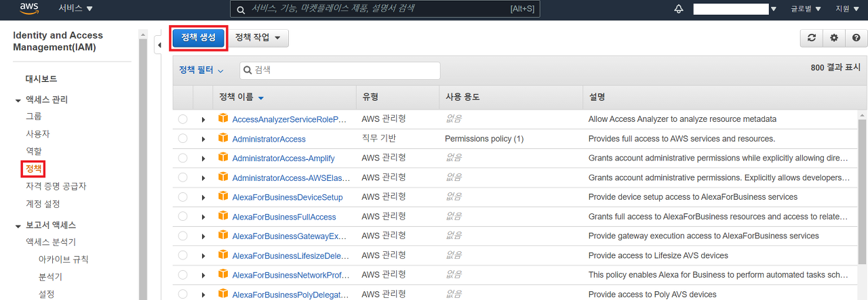Viewport: 868px width, 300px height.
Task: Open 자격 증명 공급자 in sidebar
Action: (x=56, y=186)
